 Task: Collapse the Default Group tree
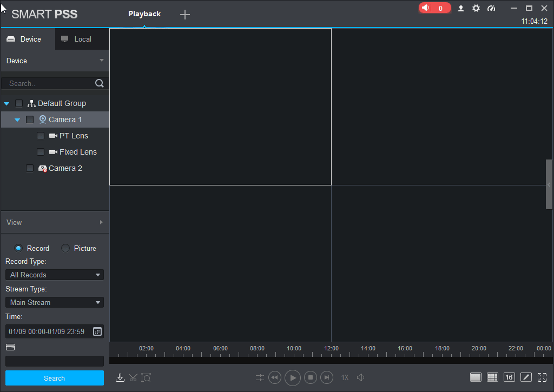(6, 104)
